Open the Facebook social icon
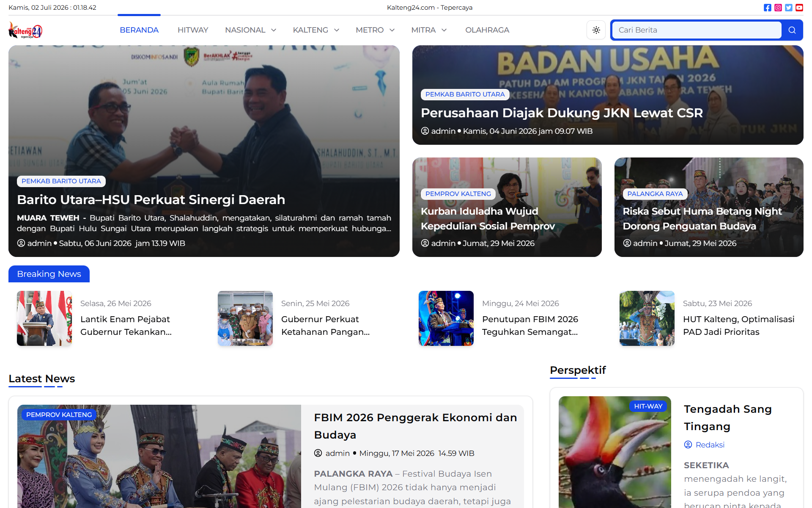This screenshot has width=812, height=508. click(x=768, y=8)
